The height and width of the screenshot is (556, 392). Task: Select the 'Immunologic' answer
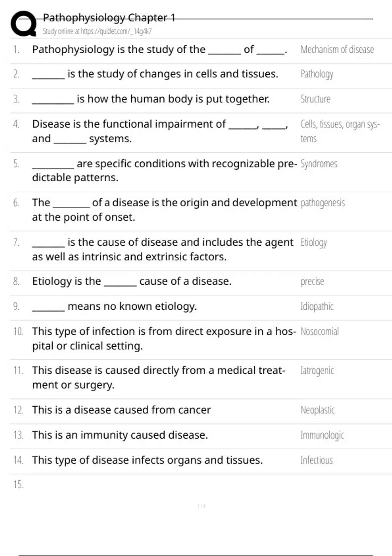[322, 435]
